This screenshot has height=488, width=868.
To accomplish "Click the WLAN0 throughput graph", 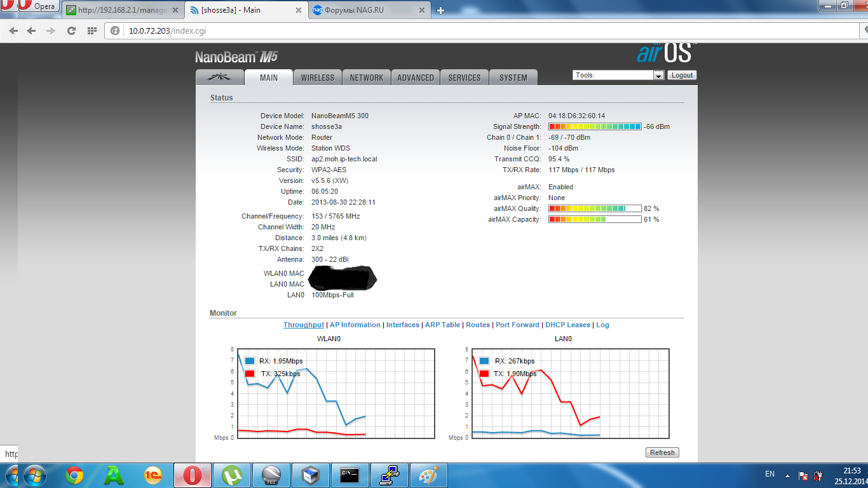I will click(x=336, y=393).
